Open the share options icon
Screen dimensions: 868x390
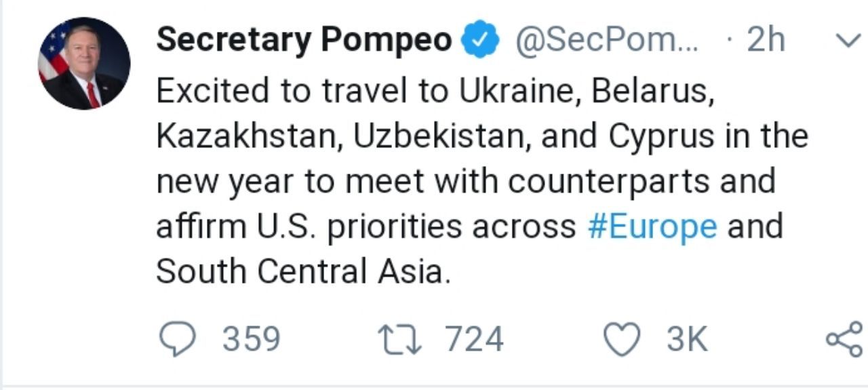(845, 339)
